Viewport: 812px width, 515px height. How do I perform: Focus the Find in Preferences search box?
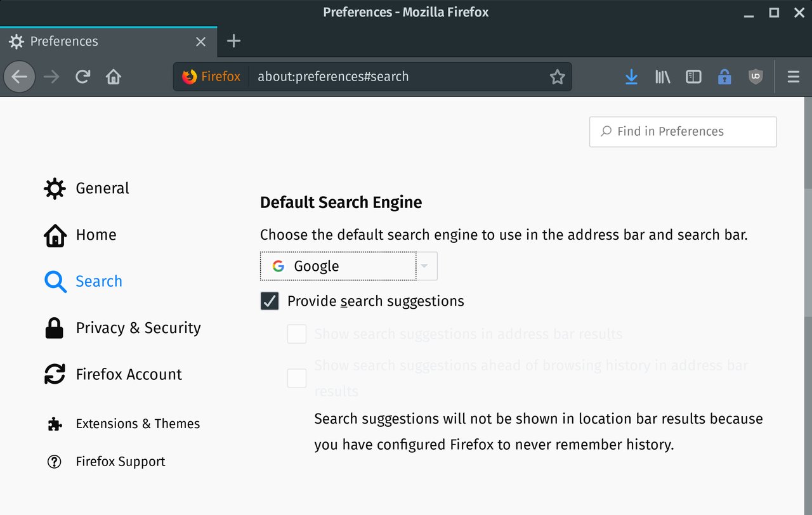tap(683, 132)
